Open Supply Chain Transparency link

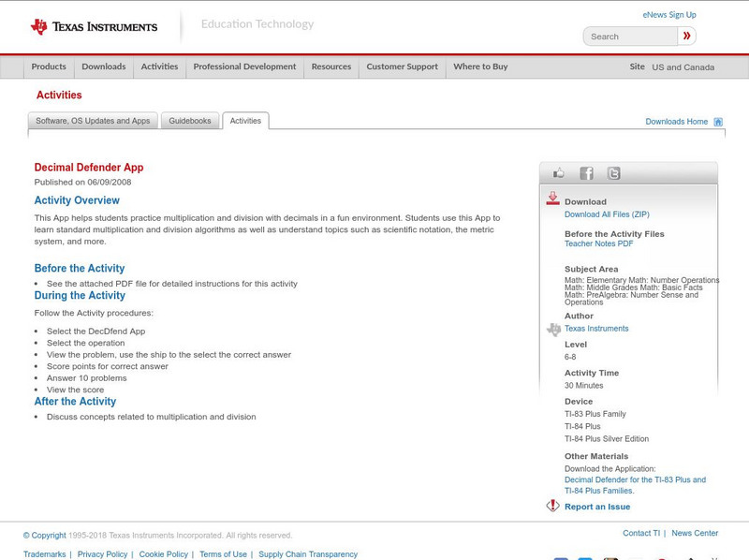pyautogui.click(x=308, y=554)
